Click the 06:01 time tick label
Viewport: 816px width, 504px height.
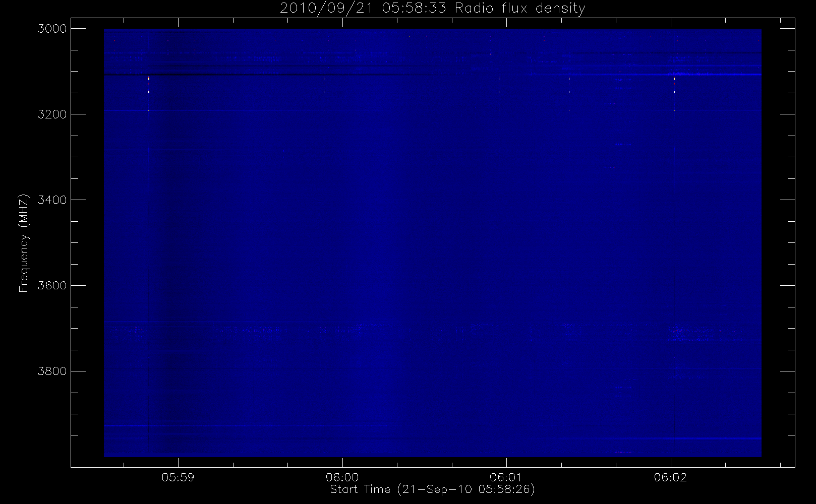pyautogui.click(x=506, y=477)
